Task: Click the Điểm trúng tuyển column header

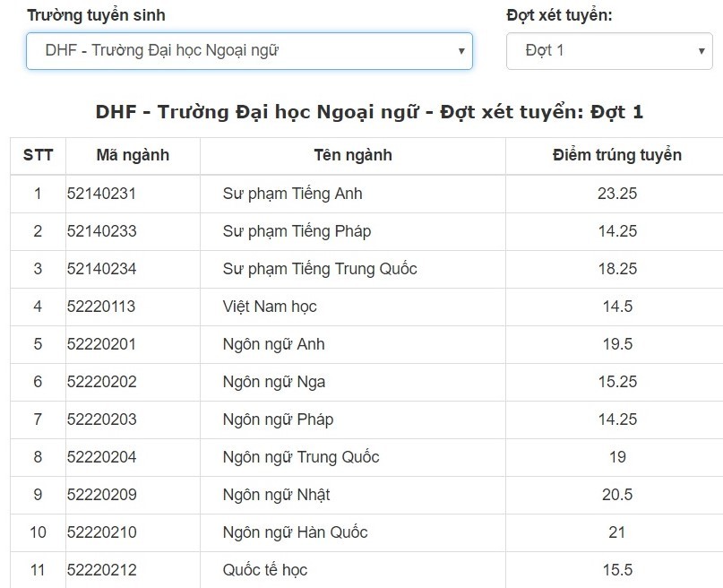Action: click(x=615, y=155)
